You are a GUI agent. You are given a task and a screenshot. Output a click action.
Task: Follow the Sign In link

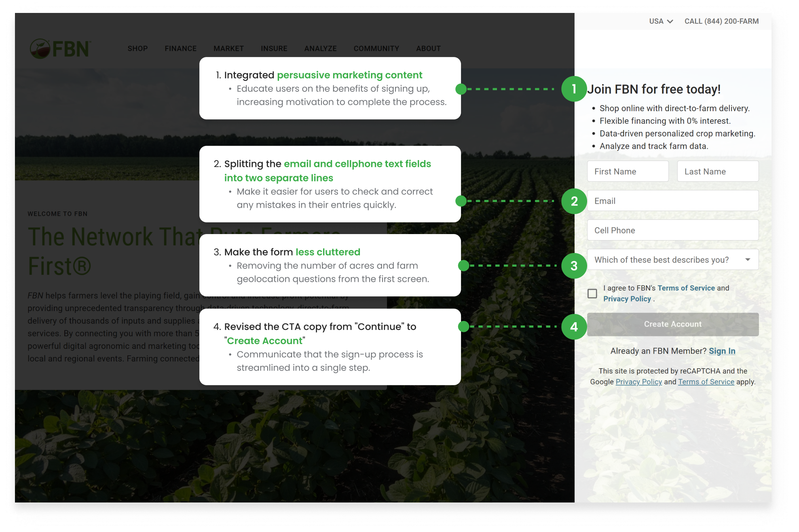click(x=722, y=351)
